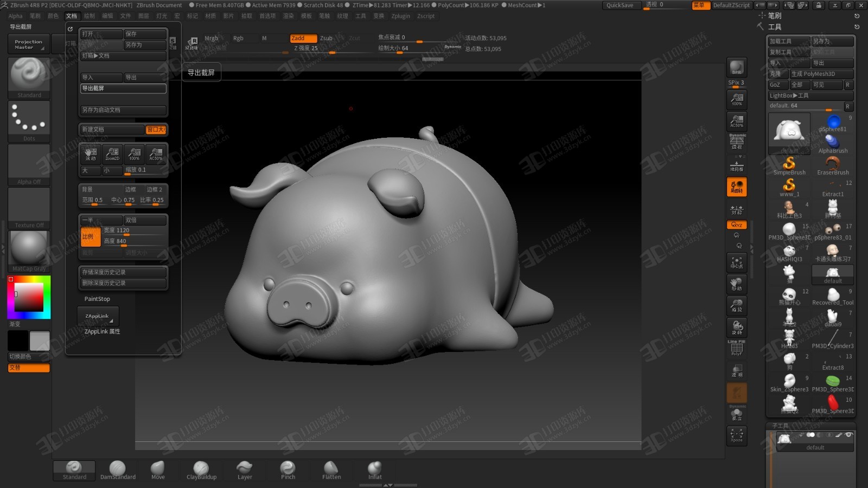This screenshot has height=488, width=868.
Task: Toggle eye visibility on default subtool
Action: tap(849, 435)
